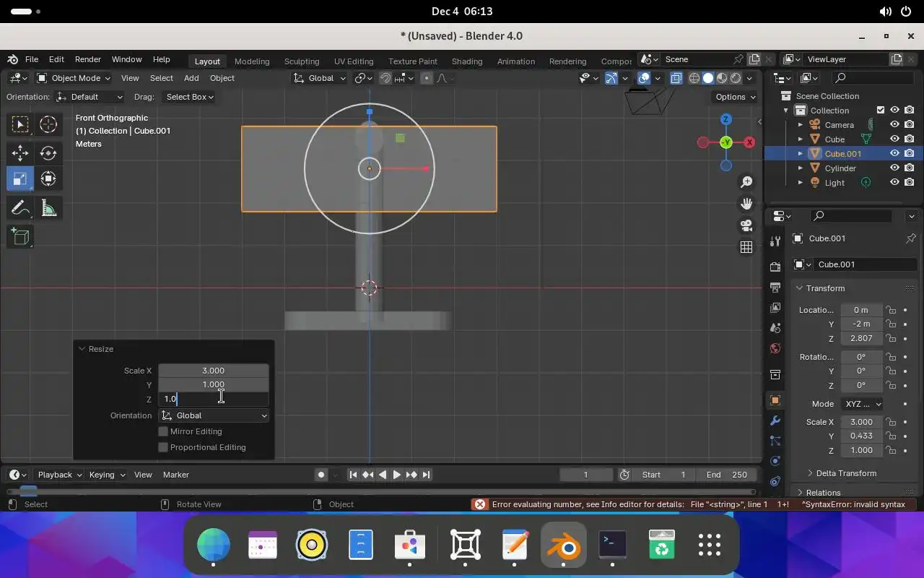Image resolution: width=924 pixels, height=578 pixels.
Task: Toggle X-ray display in header
Action: pos(676,78)
